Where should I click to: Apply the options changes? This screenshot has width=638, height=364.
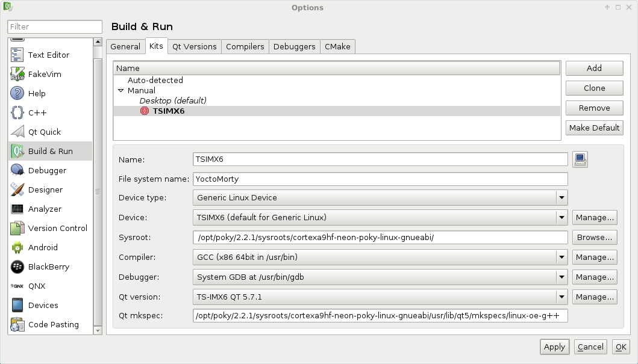[x=555, y=347]
